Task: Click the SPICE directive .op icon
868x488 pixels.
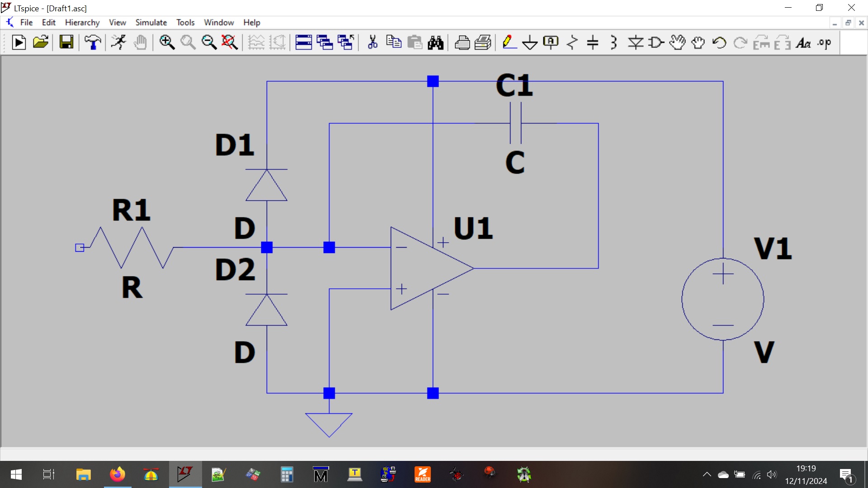Action: click(x=824, y=43)
